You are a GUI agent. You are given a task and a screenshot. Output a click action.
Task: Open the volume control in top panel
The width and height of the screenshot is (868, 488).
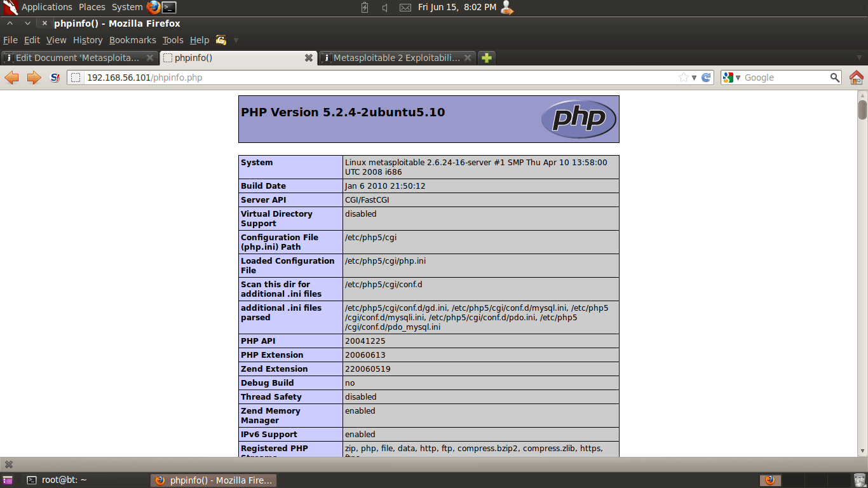[x=384, y=8]
